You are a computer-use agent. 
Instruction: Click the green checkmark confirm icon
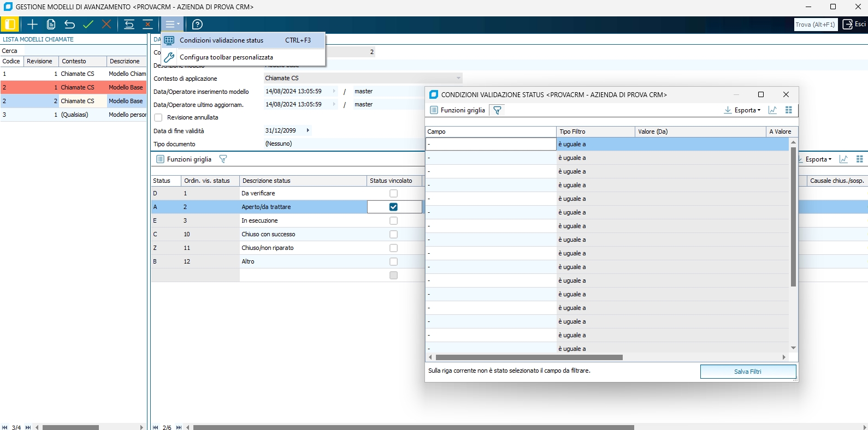(x=88, y=25)
